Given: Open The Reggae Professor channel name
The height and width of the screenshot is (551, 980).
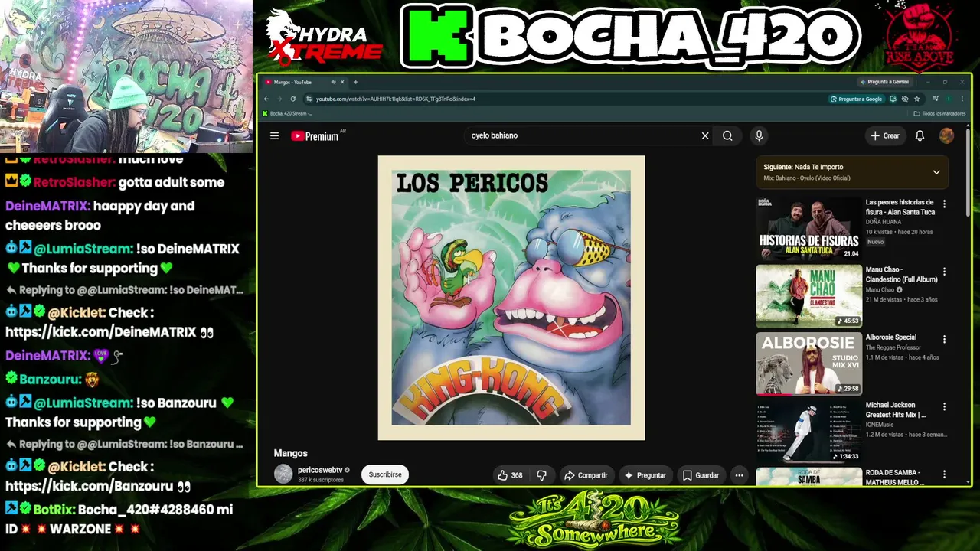Looking at the screenshot, I should coord(893,347).
